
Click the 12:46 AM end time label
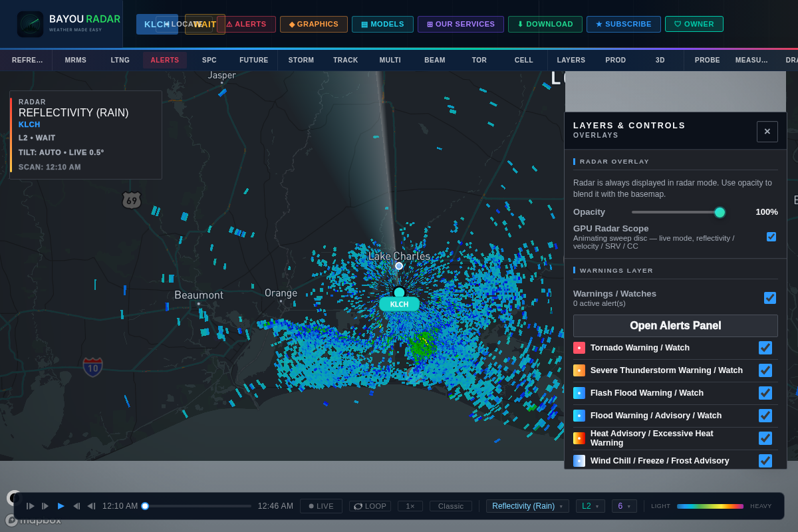275,506
